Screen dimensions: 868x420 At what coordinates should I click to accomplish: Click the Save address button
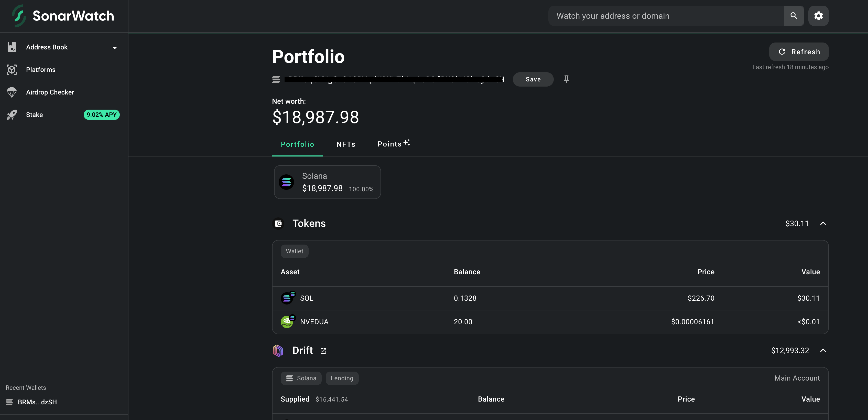(533, 79)
